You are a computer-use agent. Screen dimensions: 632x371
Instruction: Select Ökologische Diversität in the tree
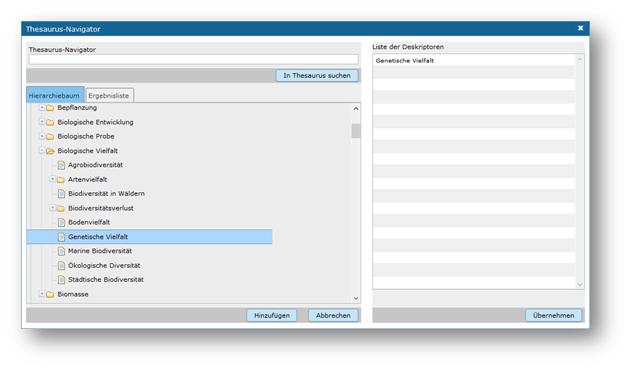(x=104, y=265)
